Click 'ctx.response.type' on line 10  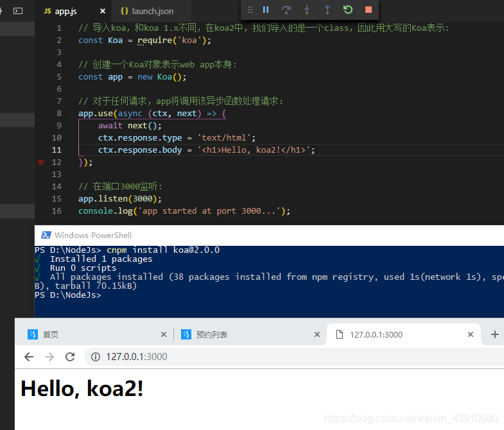140,138
